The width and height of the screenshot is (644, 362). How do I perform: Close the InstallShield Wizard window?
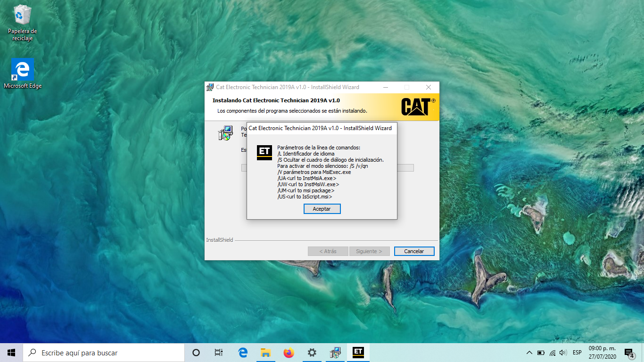pos(428,87)
